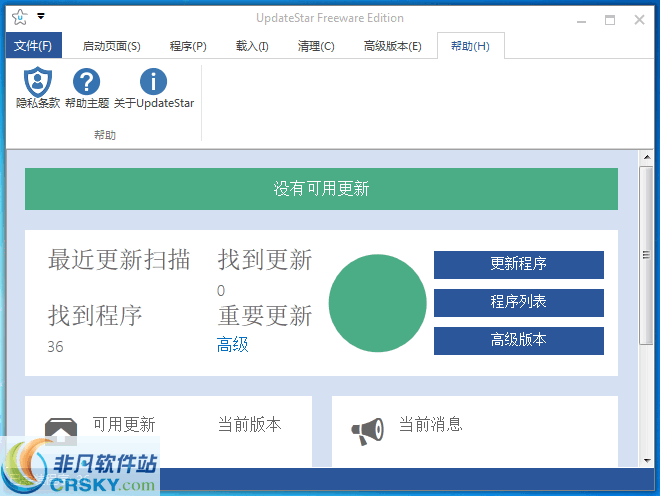Select the 帮助(H) tab

pyautogui.click(x=471, y=46)
